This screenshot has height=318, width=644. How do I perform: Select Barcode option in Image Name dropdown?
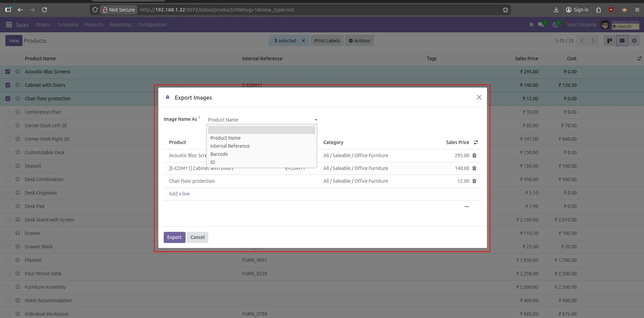(219, 154)
